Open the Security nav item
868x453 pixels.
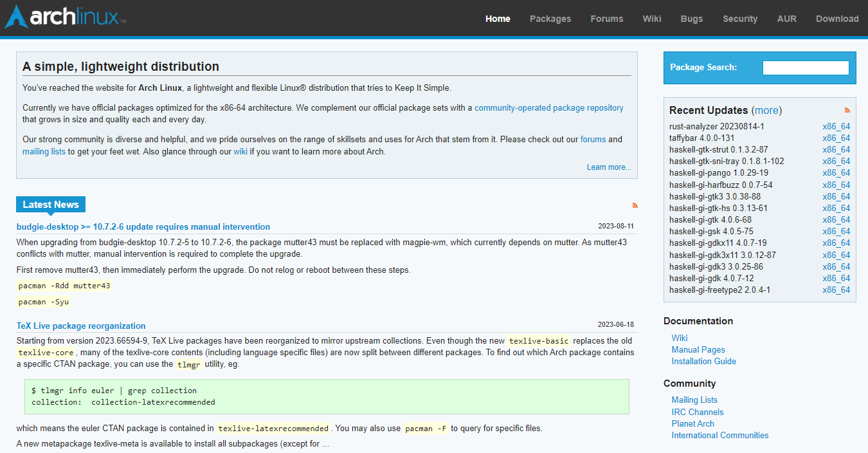tap(740, 19)
